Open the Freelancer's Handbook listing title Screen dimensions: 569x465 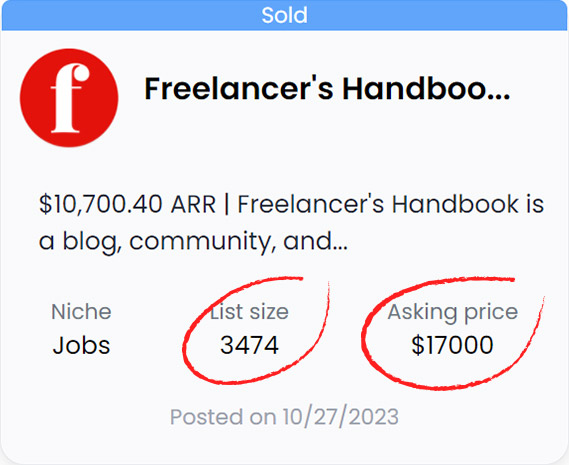[327, 89]
